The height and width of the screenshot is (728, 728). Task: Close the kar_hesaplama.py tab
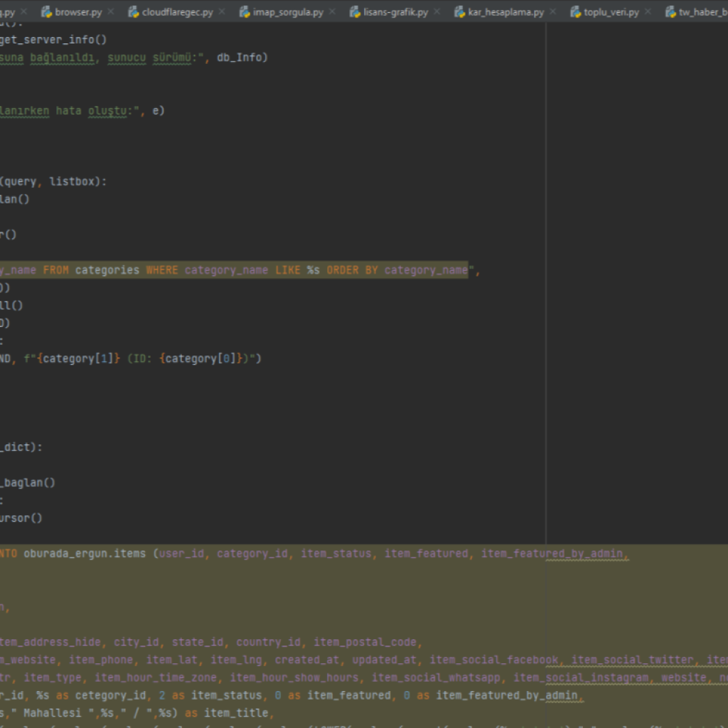click(553, 11)
